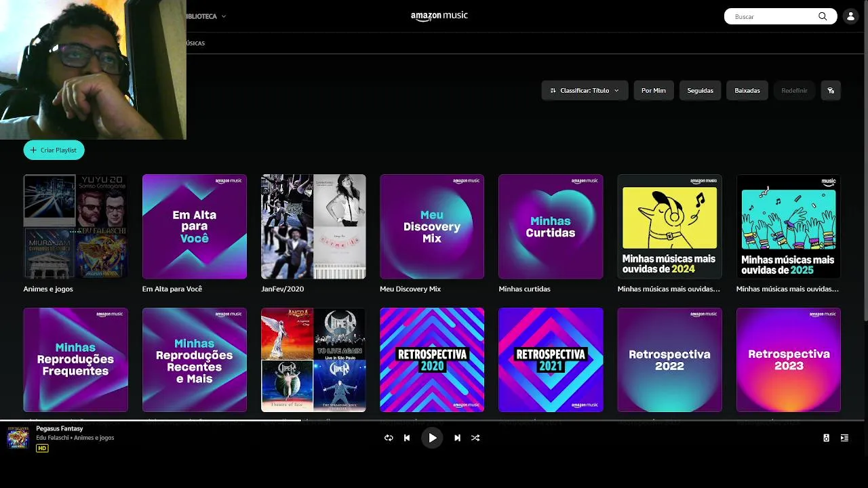
Task: Toggle the Baixadas filter
Action: 747,90
